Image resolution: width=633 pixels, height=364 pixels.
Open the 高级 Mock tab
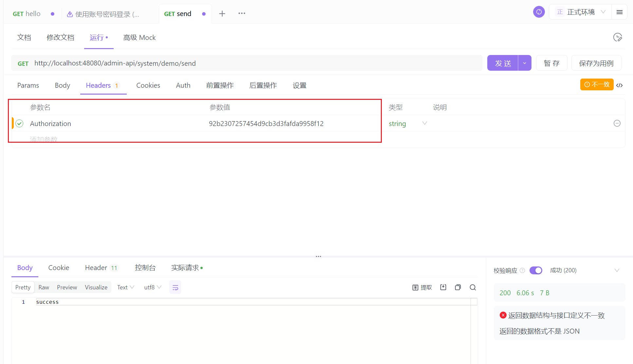click(x=139, y=37)
